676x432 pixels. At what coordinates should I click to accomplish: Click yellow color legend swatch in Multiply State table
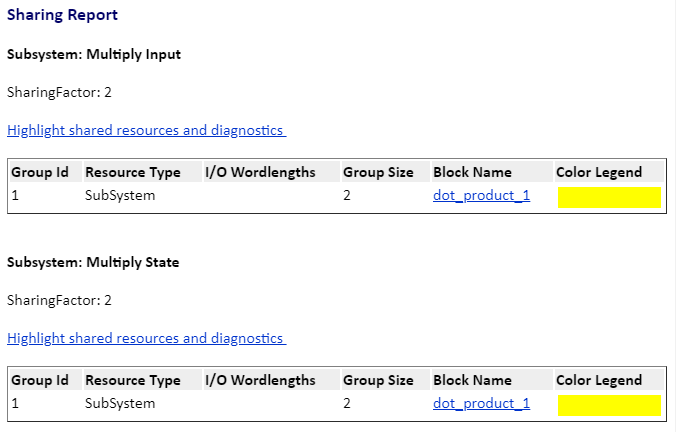[609, 405]
